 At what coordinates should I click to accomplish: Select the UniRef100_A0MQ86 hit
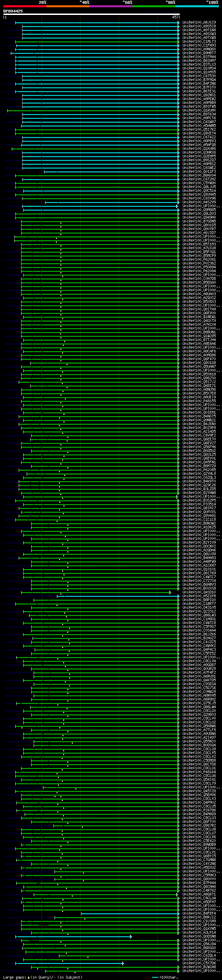199,355
